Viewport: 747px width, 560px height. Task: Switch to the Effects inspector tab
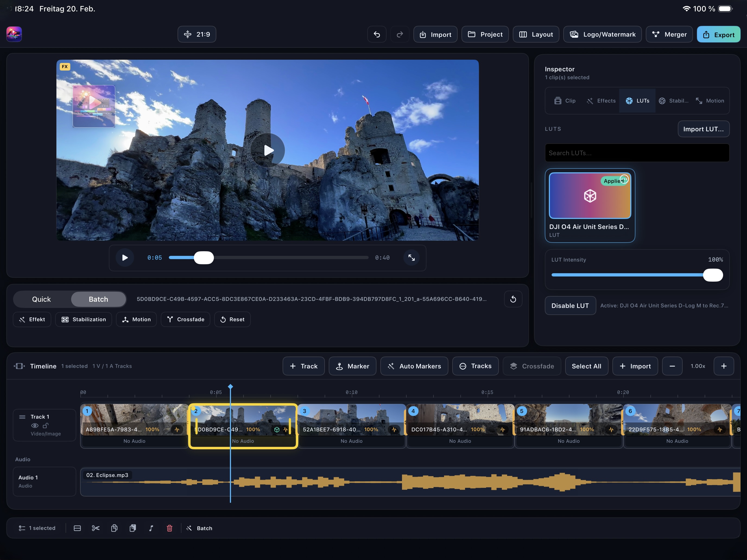(601, 101)
